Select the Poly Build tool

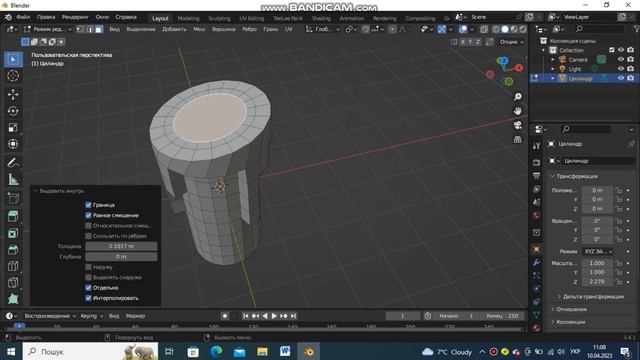click(13, 299)
